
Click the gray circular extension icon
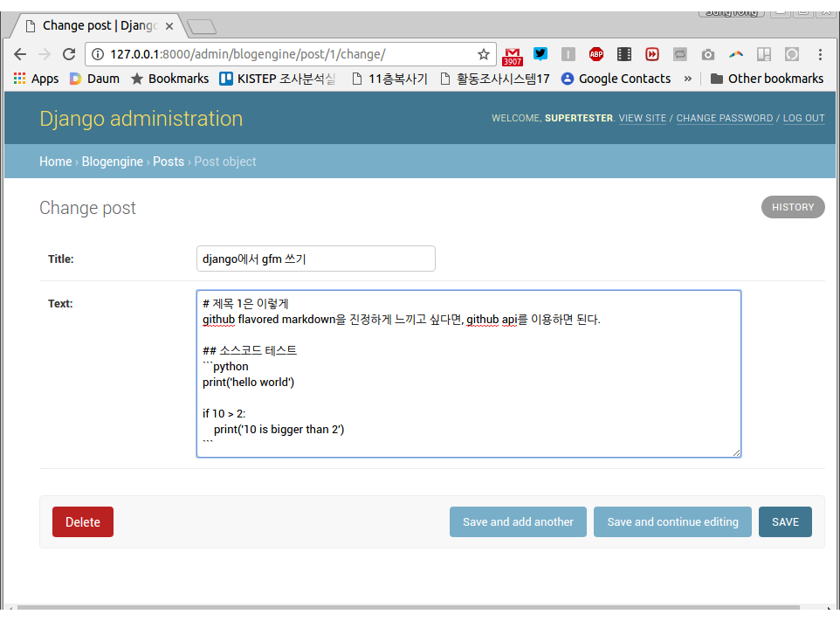(792, 54)
